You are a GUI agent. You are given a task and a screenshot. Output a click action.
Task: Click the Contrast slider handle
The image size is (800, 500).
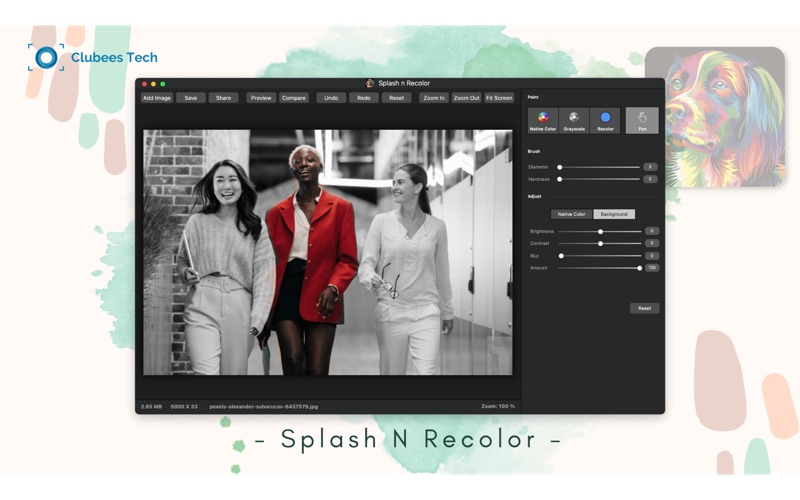[x=601, y=244]
